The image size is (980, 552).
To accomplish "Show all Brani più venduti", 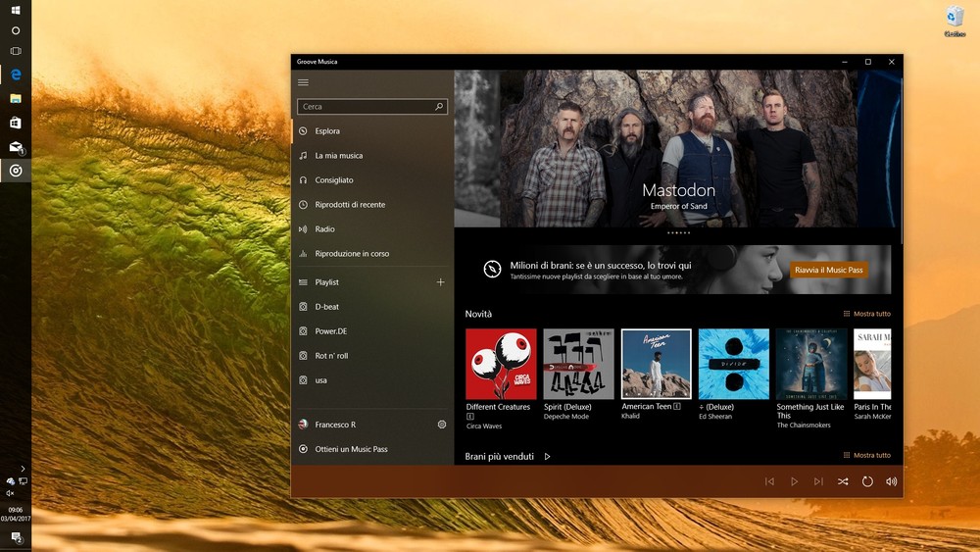I will pos(867,455).
